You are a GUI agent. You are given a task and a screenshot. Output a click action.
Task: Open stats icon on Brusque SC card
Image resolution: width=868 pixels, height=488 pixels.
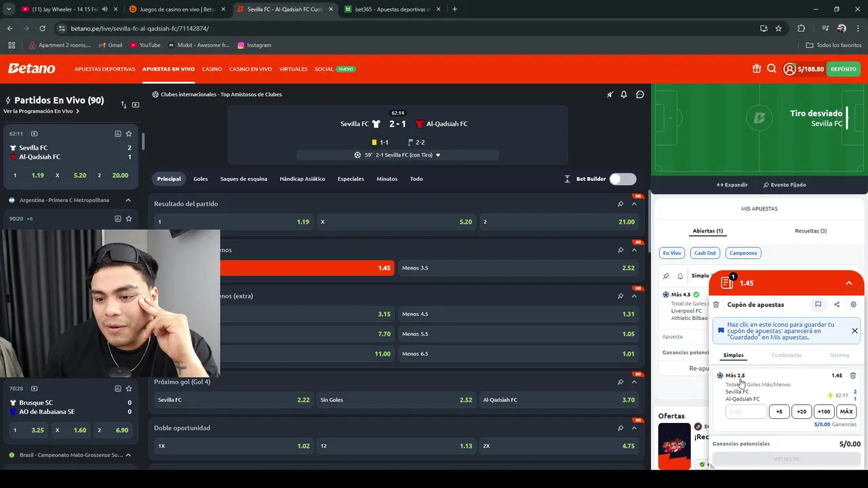click(117, 388)
